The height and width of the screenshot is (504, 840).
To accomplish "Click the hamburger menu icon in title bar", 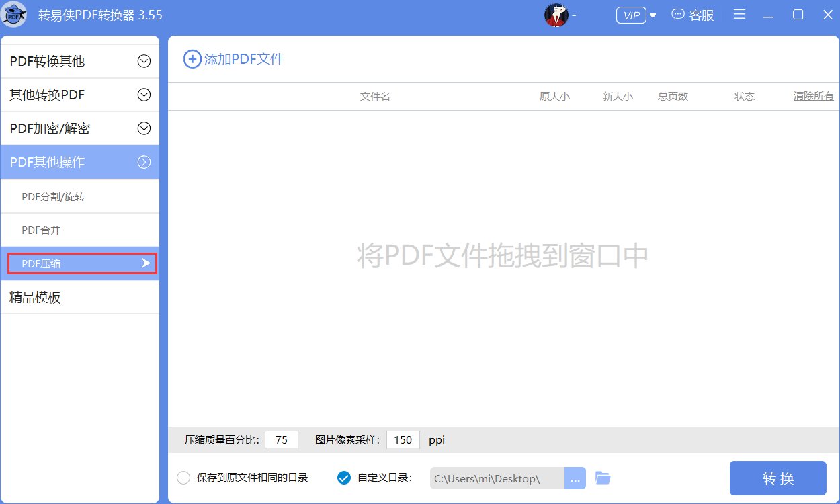I will click(x=739, y=15).
